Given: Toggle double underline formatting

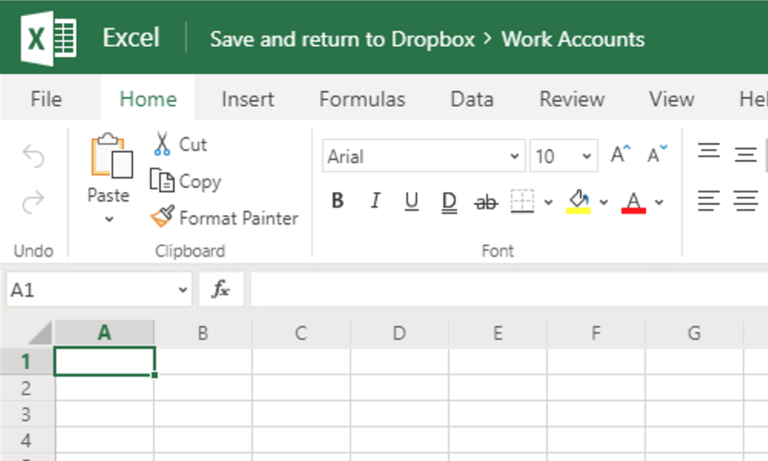Looking at the screenshot, I should 449,202.
